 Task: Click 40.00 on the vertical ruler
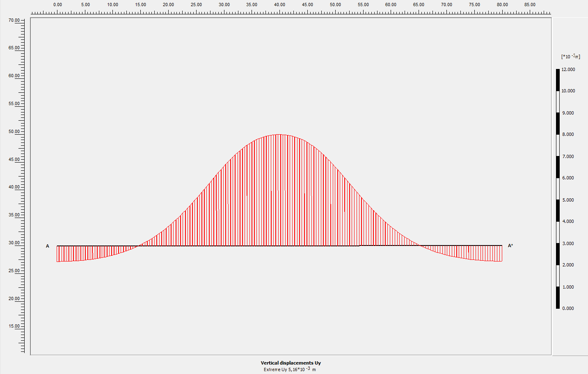click(x=14, y=187)
